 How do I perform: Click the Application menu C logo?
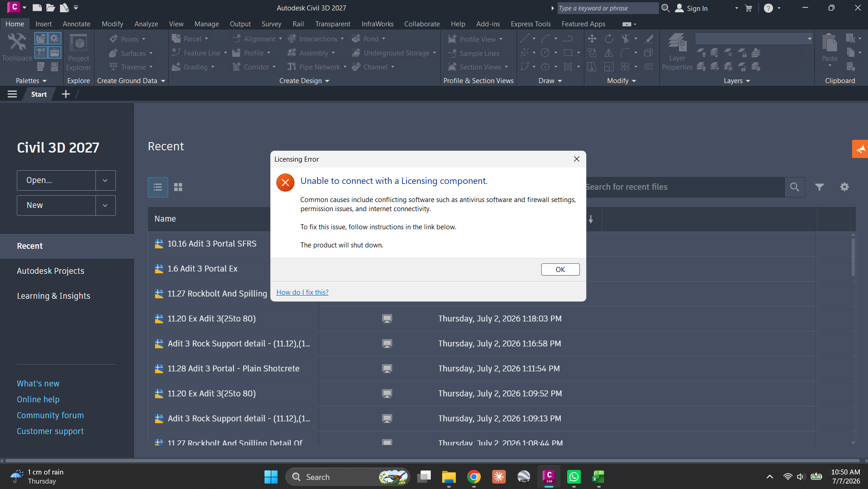click(14, 7)
